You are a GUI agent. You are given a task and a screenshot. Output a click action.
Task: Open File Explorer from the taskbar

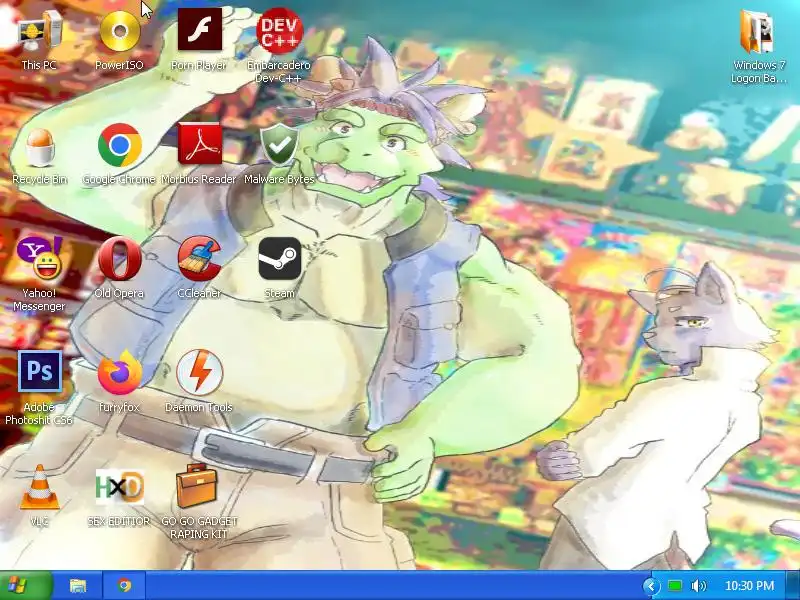click(x=78, y=585)
